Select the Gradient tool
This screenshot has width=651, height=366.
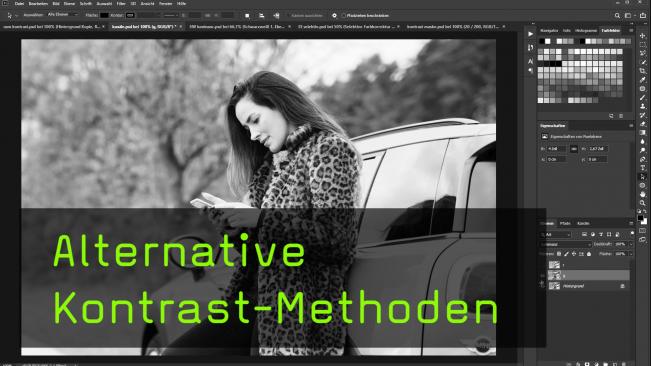click(643, 132)
